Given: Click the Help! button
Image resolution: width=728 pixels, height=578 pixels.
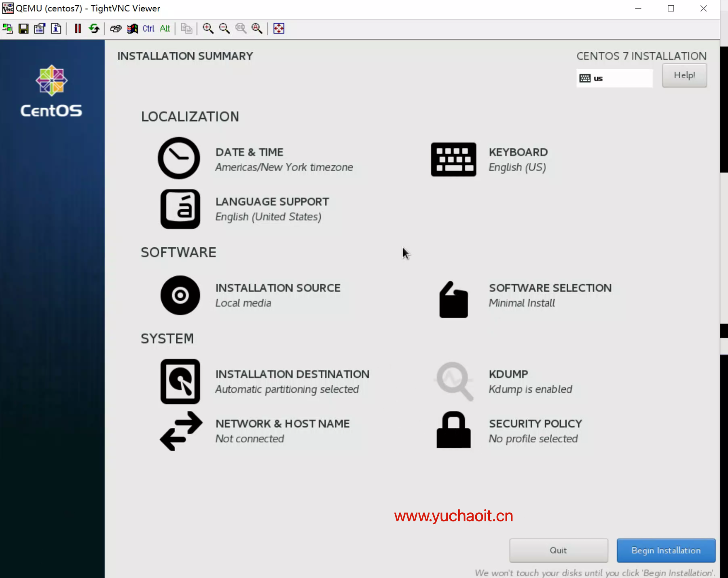Looking at the screenshot, I should point(684,75).
